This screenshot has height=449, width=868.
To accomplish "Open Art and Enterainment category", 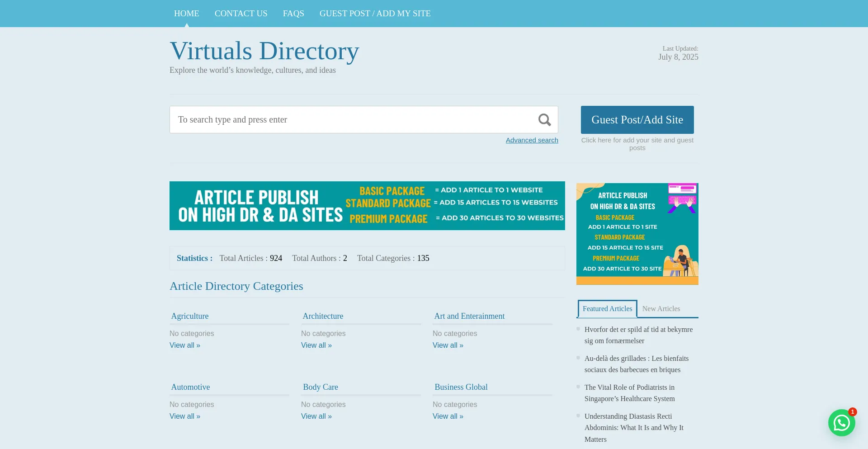I will [x=469, y=316].
